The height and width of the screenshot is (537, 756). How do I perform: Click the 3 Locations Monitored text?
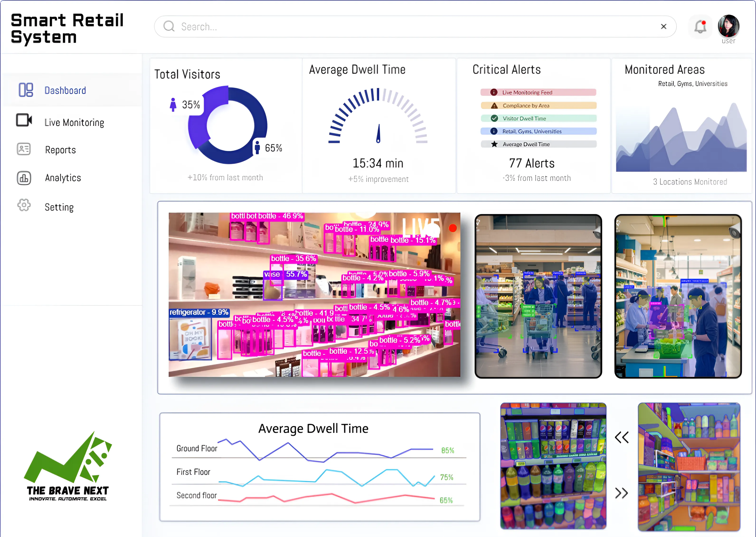pyautogui.click(x=690, y=182)
